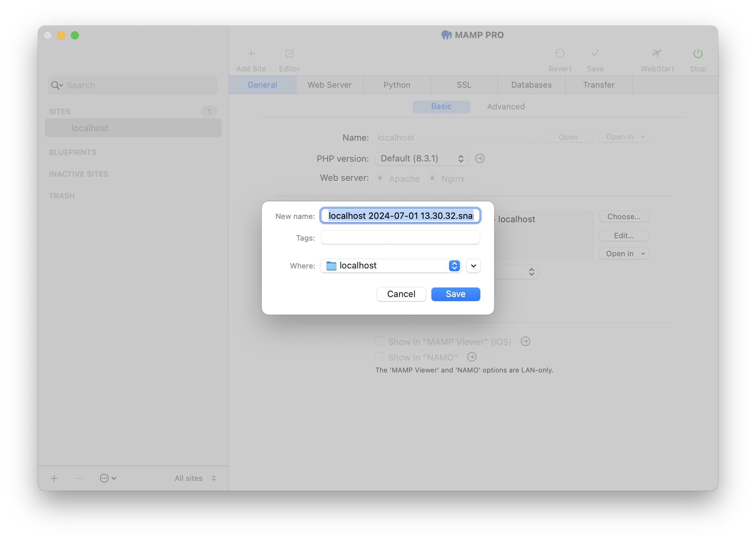The height and width of the screenshot is (541, 756).
Task: Switch to the Python tab
Action: (x=397, y=85)
